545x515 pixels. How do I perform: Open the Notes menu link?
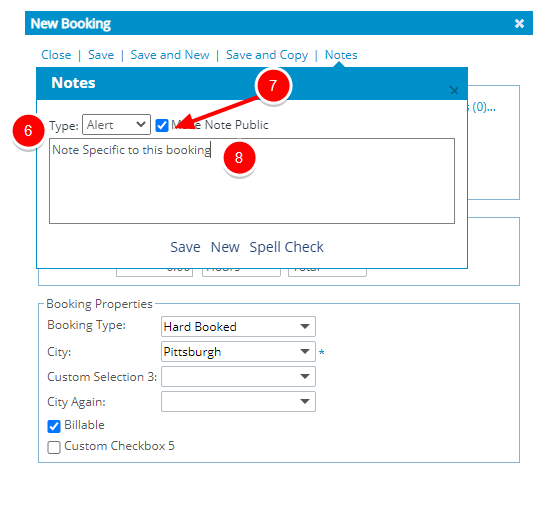click(x=341, y=55)
